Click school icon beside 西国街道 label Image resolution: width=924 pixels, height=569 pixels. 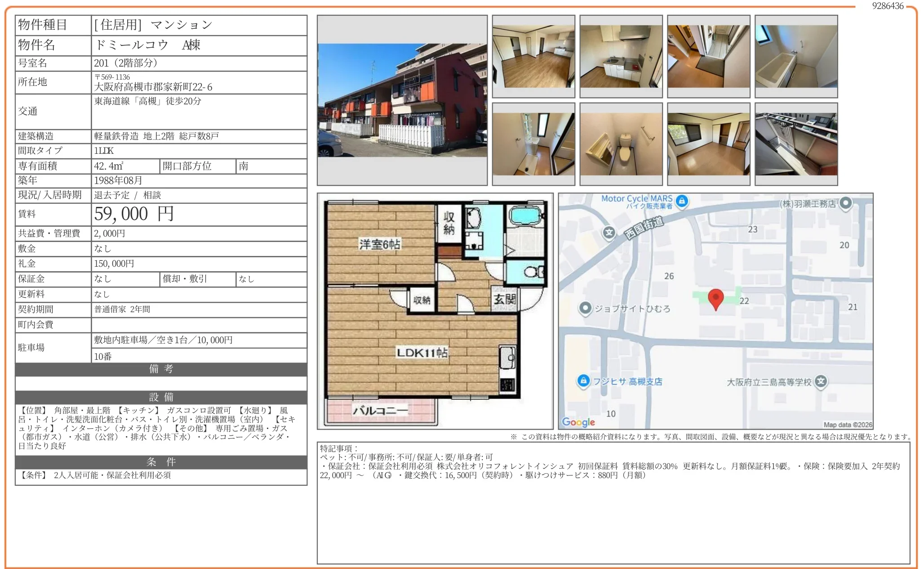coord(609,233)
